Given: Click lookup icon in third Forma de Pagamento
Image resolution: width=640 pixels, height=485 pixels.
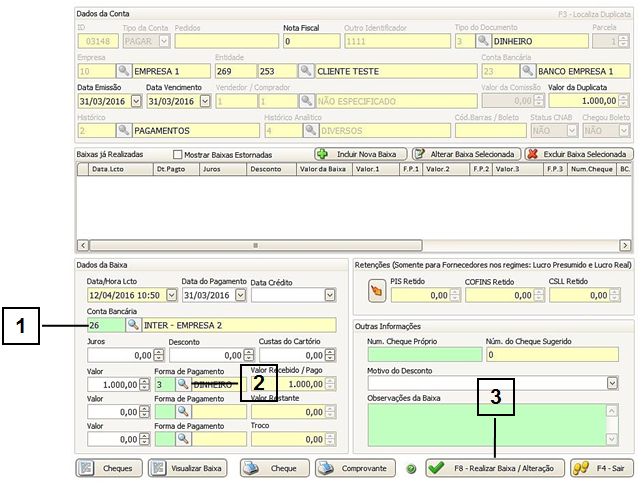Looking at the screenshot, I should 183,439.
